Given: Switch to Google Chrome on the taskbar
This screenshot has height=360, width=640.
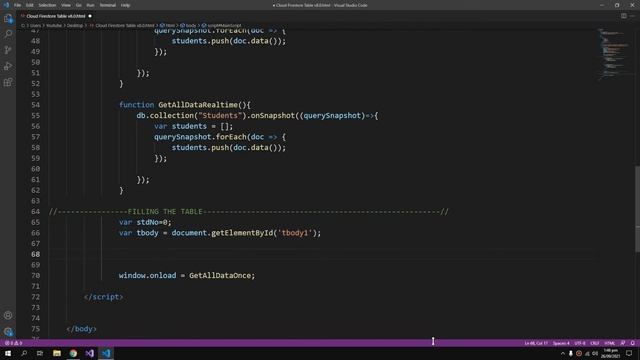Looking at the screenshot, I should [x=73, y=353].
